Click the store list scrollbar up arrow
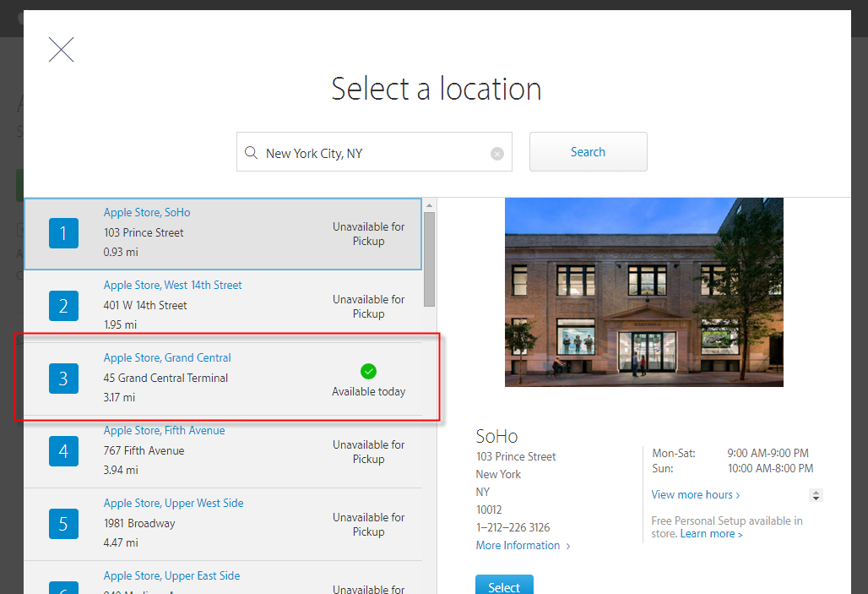The width and height of the screenshot is (868, 594). (429, 205)
